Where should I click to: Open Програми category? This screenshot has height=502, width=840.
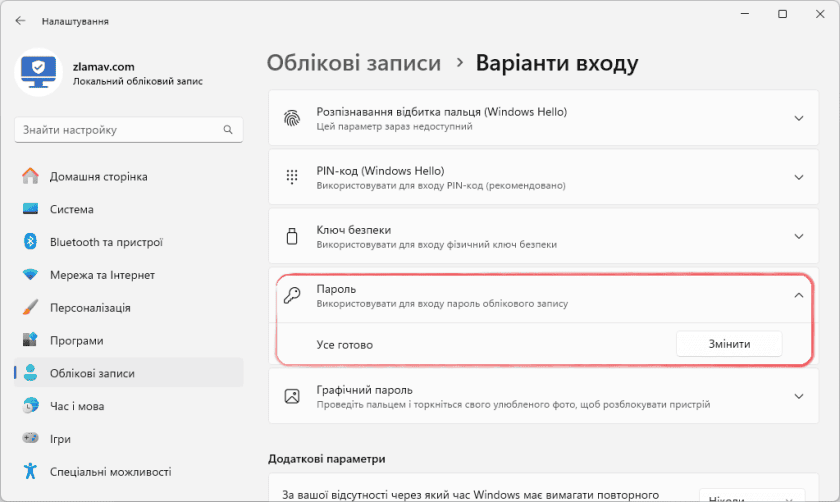(x=129, y=340)
